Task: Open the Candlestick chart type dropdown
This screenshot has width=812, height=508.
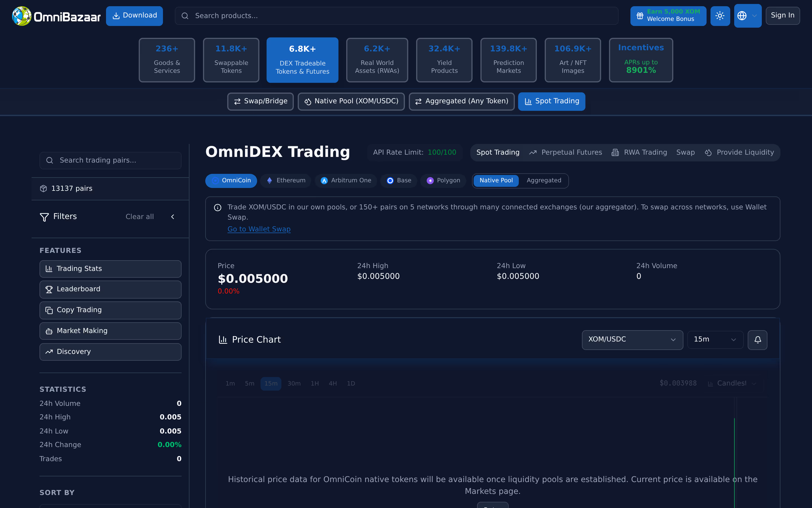Action: pyautogui.click(x=732, y=383)
